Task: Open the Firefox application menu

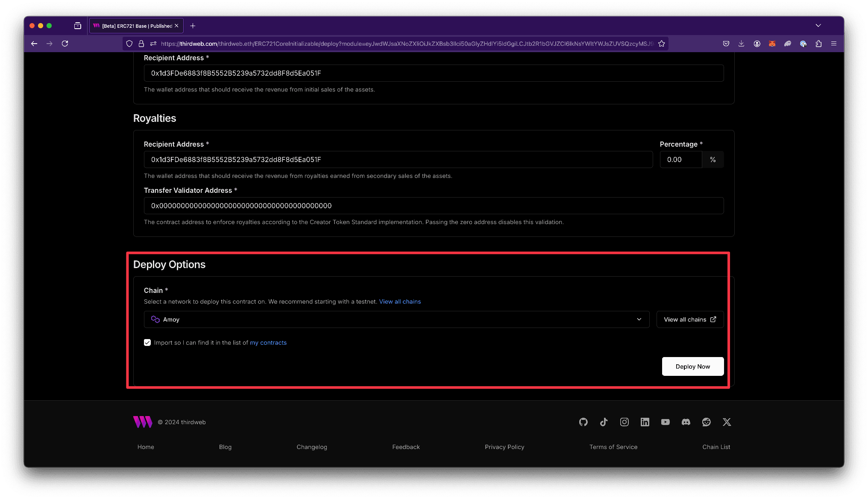Action: (833, 43)
